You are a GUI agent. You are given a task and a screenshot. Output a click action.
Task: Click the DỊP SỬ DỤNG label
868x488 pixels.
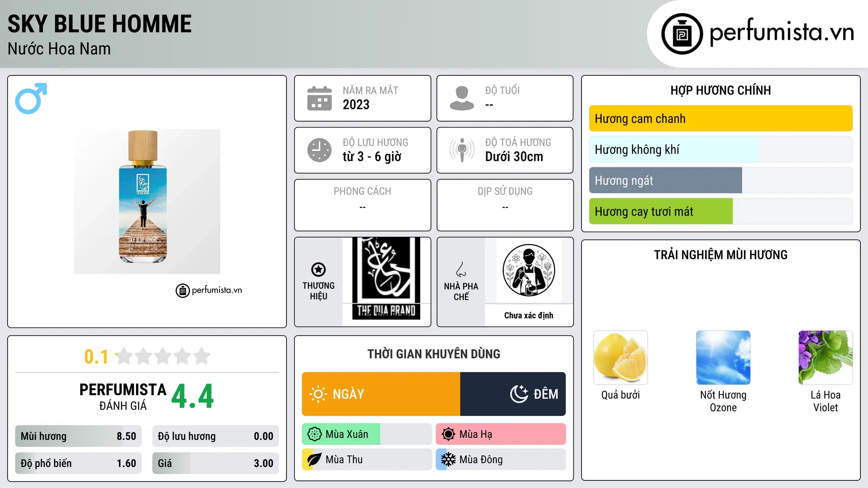pyautogui.click(x=505, y=191)
